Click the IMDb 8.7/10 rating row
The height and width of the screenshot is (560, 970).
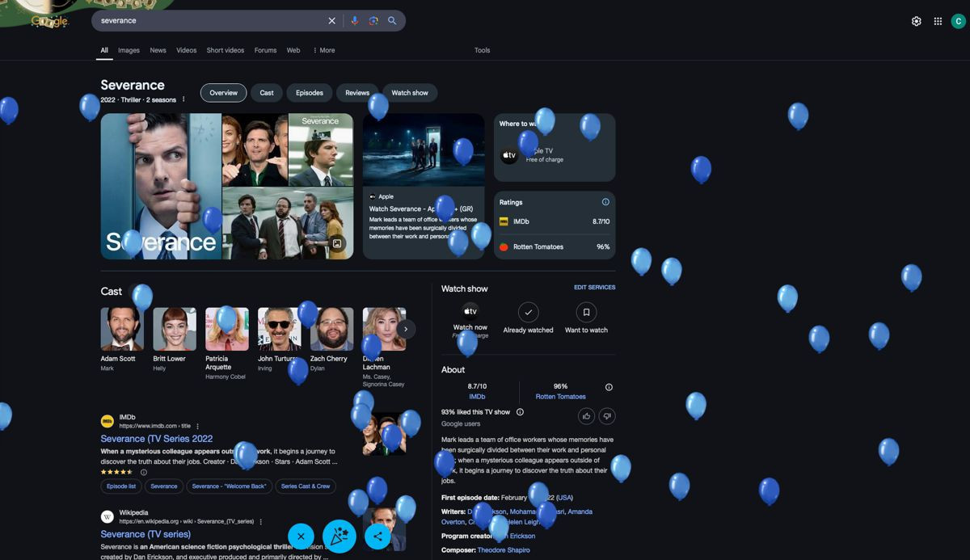pos(555,221)
